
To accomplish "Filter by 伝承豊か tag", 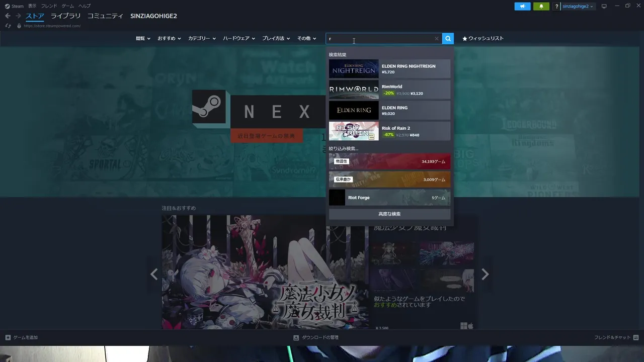I will tap(389, 179).
